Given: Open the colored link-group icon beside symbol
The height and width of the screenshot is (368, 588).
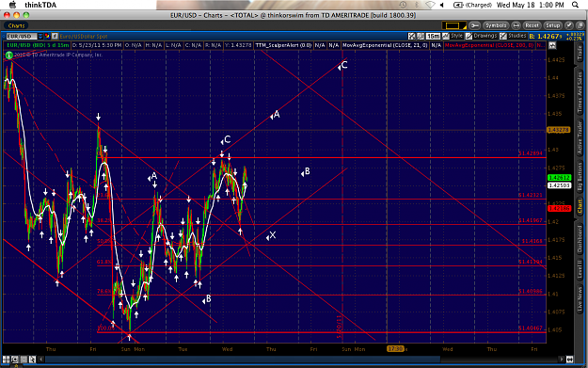Looking at the screenshot, I should coord(47,37).
